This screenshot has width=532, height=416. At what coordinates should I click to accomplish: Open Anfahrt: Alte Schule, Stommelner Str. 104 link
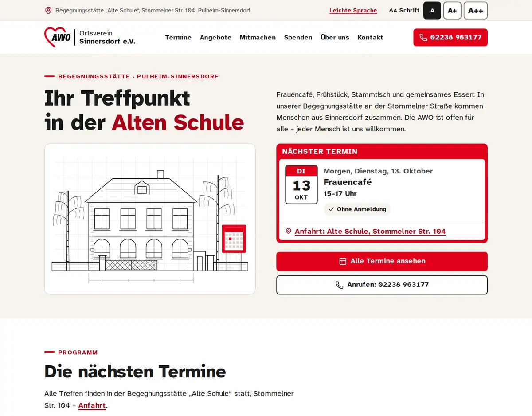pyautogui.click(x=370, y=231)
